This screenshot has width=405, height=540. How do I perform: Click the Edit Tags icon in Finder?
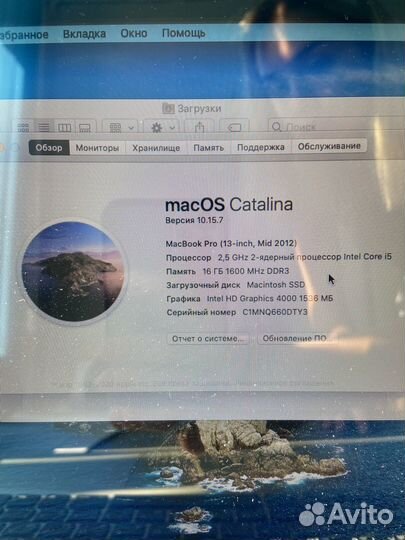[x=234, y=128]
